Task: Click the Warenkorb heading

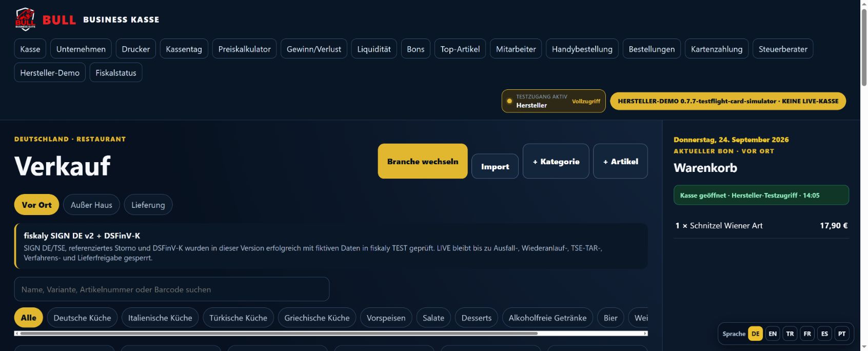Action: (705, 168)
